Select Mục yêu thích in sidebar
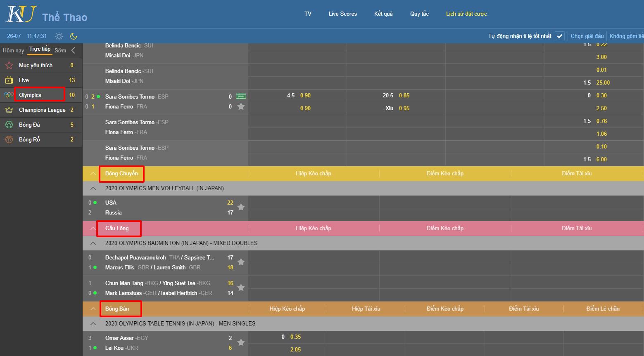644x356 pixels. point(41,65)
